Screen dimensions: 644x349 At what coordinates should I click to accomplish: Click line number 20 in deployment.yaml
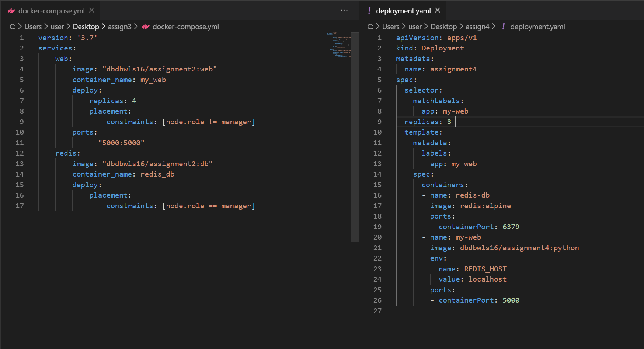point(377,237)
